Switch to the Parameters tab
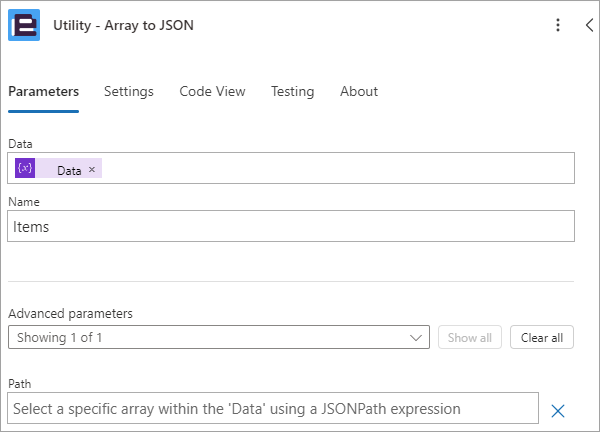The image size is (600, 432). [x=43, y=91]
